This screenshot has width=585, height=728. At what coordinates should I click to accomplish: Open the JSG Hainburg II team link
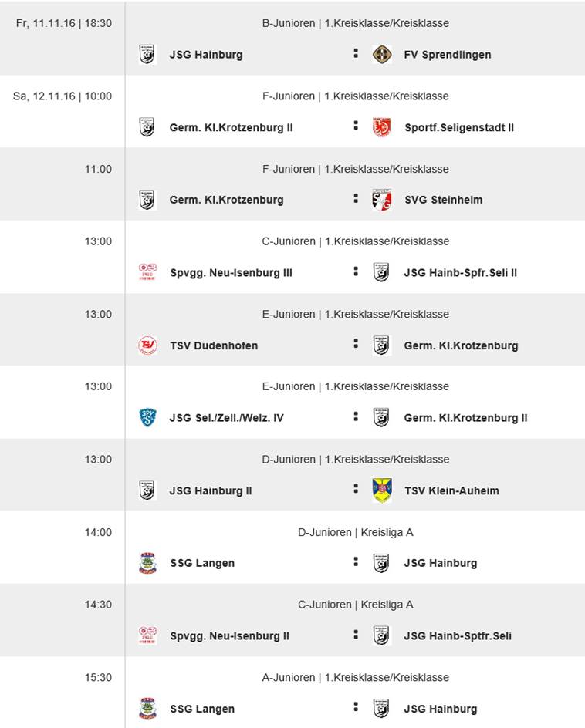[211, 490]
